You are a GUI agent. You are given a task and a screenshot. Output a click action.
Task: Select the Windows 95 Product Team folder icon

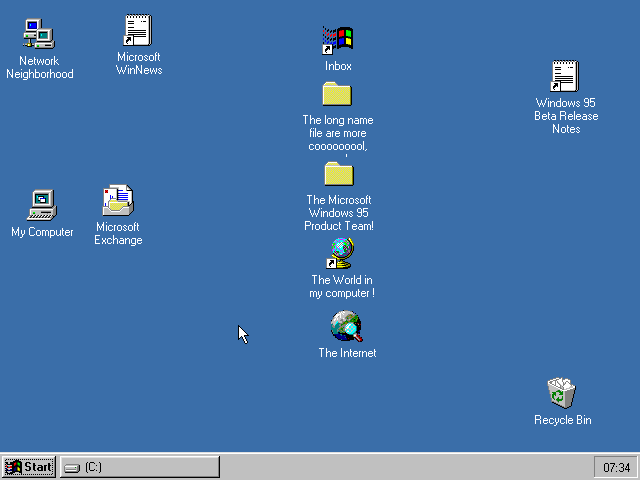pyautogui.click(x=339, y=174)
